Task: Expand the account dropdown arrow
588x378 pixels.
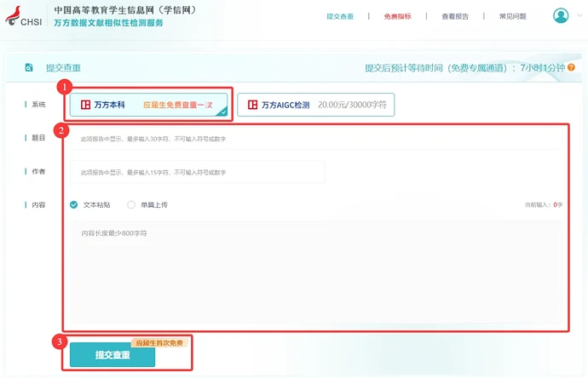Action: pos(579,15)
